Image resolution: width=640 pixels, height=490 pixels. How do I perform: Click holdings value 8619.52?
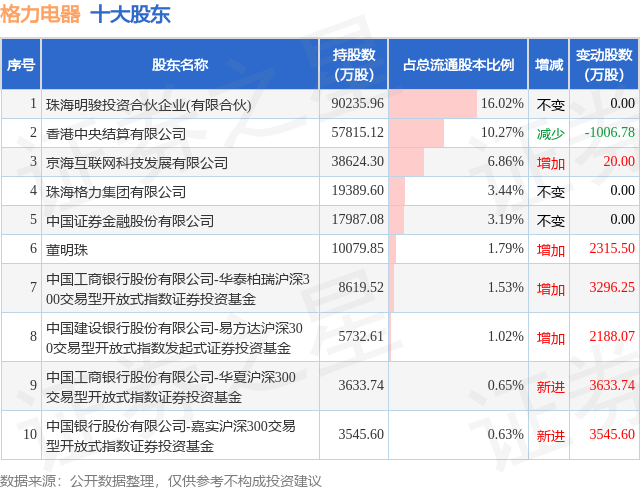(361, 287)
